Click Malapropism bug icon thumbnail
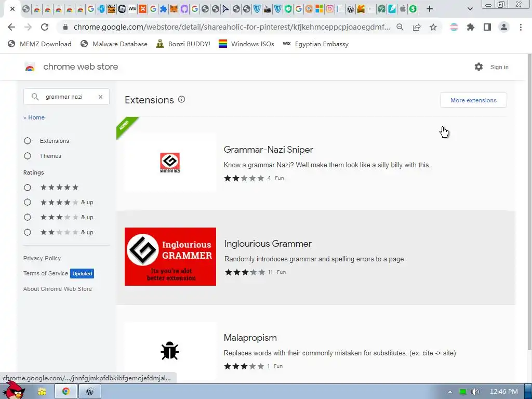532x399 pixels. (x=170, y=351)
